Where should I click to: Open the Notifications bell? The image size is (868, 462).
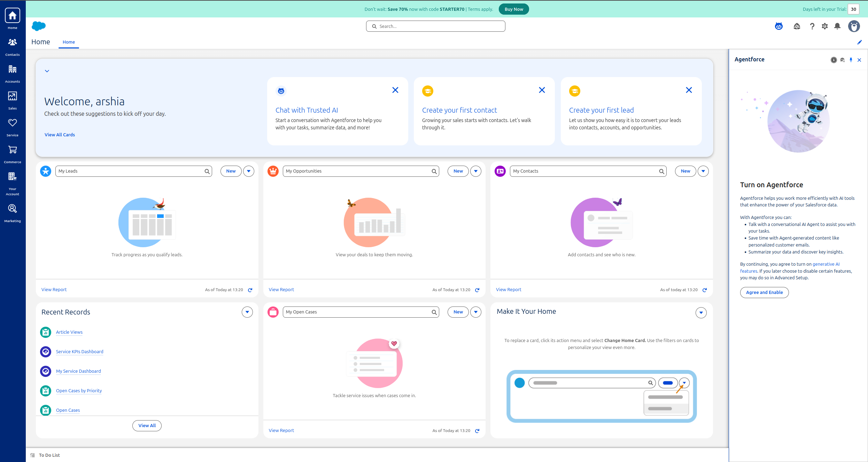click(x=837, y=26)
